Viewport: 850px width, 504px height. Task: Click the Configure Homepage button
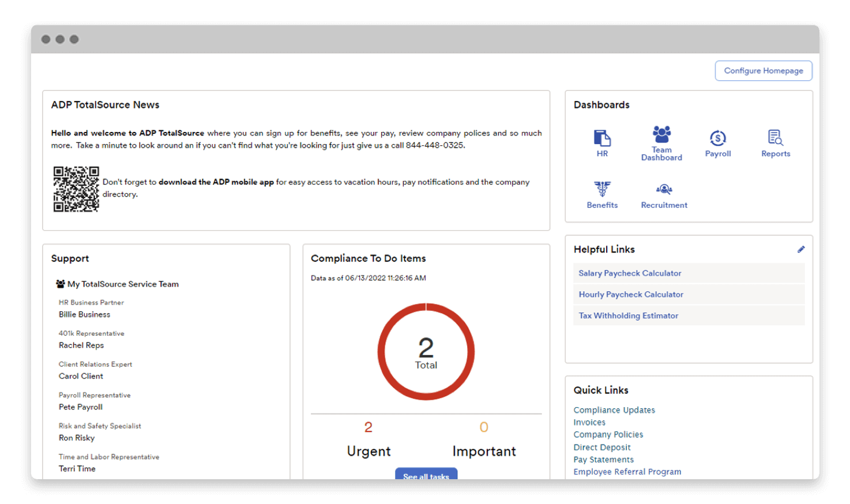764,70
